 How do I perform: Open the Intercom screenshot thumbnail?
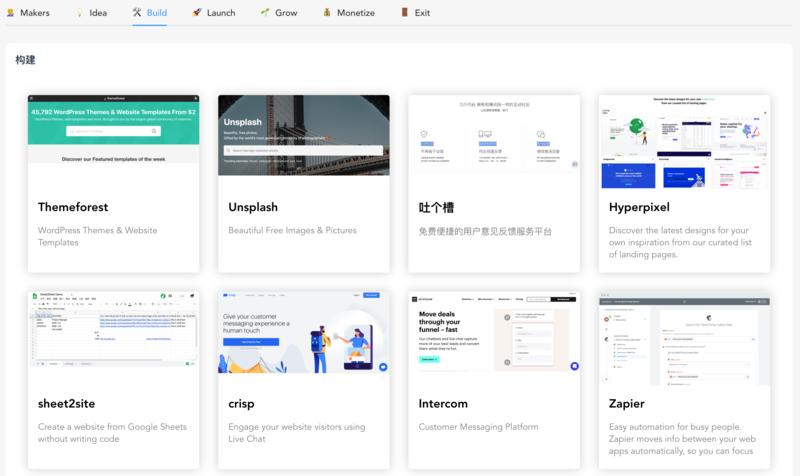point(494,331)
